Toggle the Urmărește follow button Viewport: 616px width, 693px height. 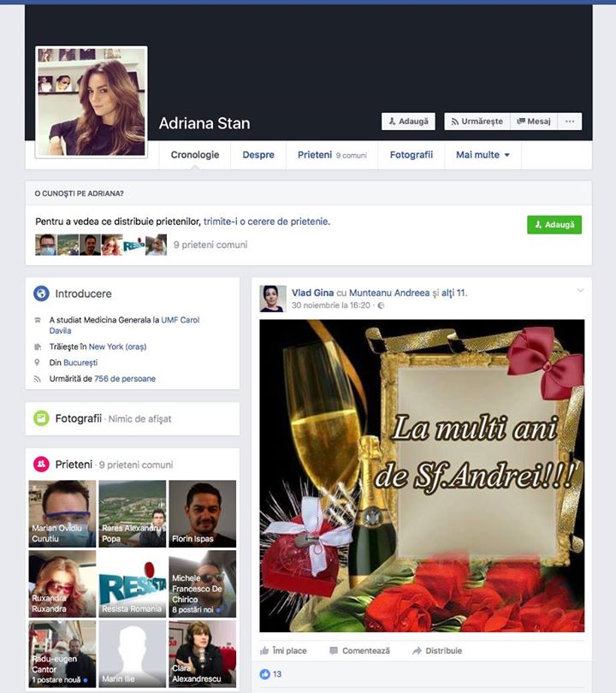tap(477, 121)
